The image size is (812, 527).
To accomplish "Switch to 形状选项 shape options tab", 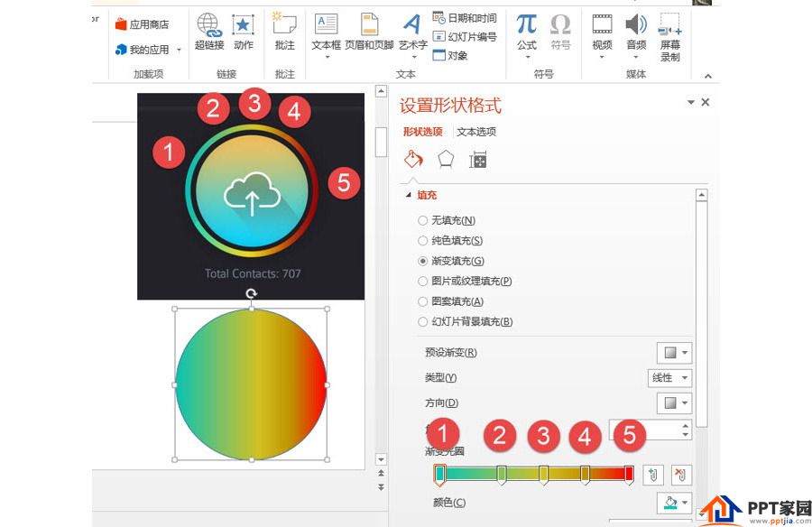I will (x=423, y=132).
